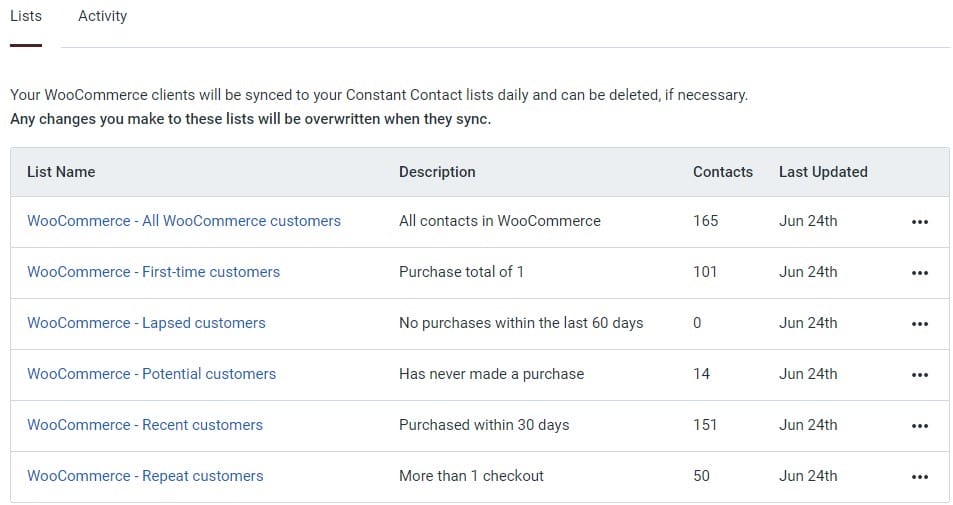Open more actions for Potential customers list
Viewport: 953px width, 505px height.
click(x=920, y=375)
